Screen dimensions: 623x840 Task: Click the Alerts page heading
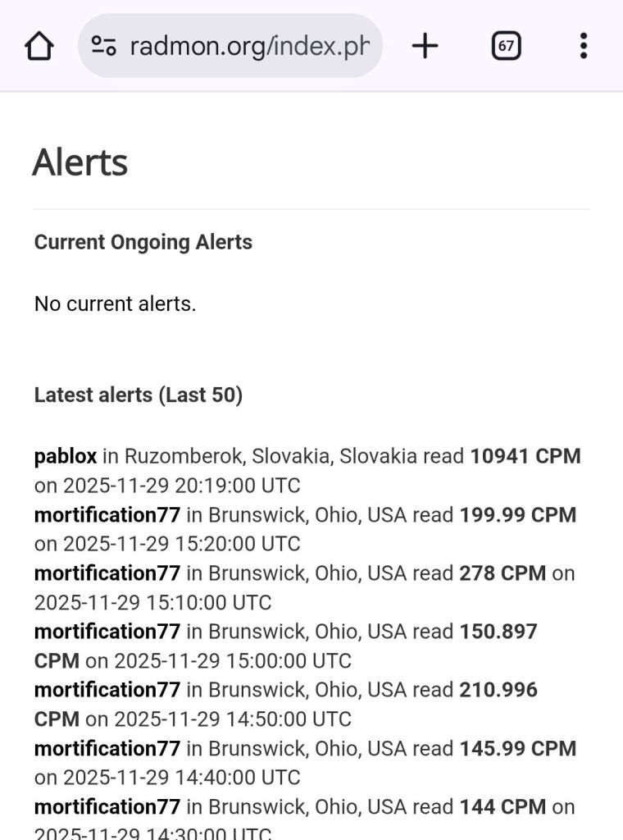(80, 162)
